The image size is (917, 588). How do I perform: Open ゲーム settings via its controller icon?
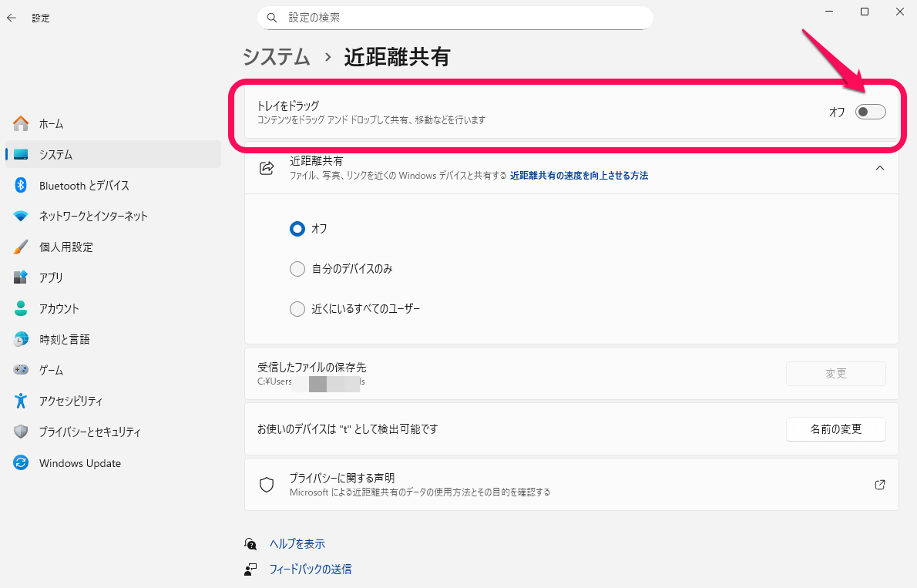click(21, 370)
